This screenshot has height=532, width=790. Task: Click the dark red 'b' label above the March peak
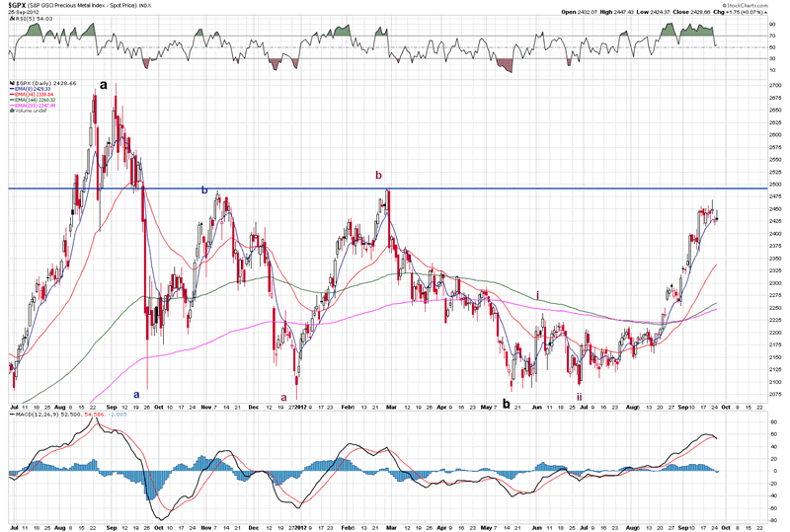click(x=377, y=175)
